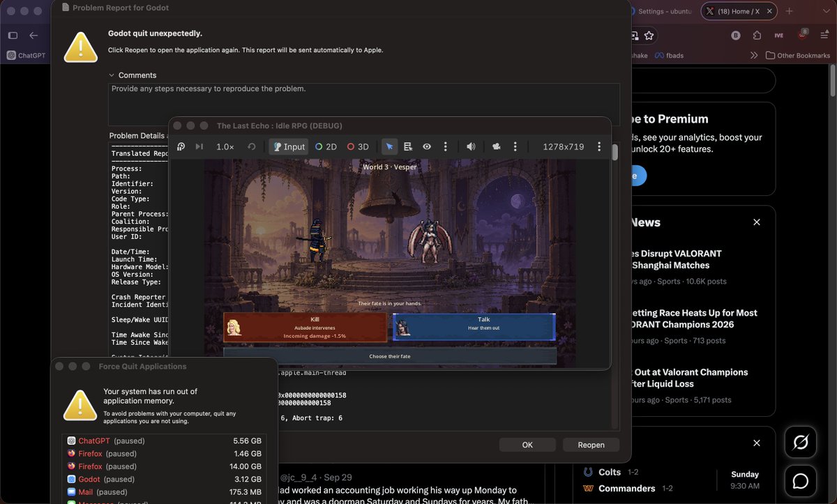Click the Comments text field
Screen dimensions: 837x504
(x=364, y=105)
